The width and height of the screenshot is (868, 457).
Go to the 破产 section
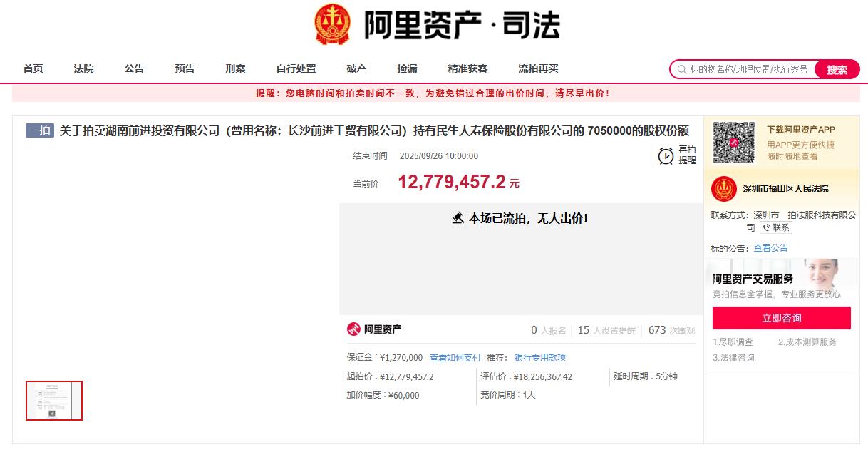click(x=356, y=68)
